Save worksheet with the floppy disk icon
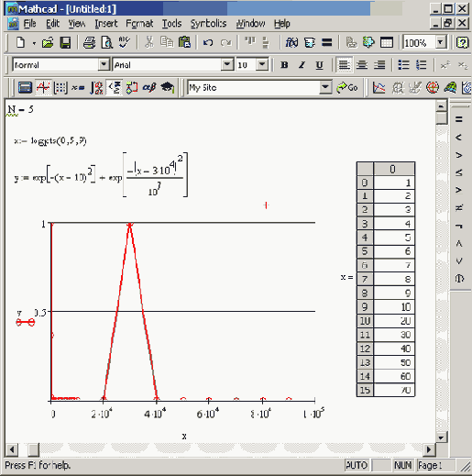This screenshot has height=476, width=472. point(65,42)
